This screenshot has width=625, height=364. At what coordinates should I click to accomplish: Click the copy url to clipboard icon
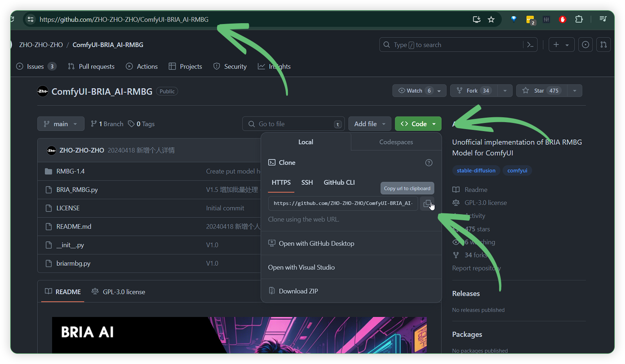point(427,203)
